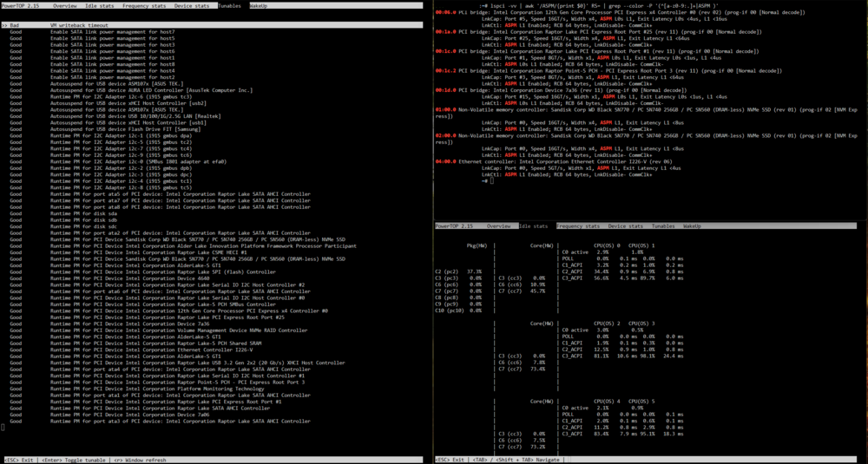Select the highlighted Idle stats tab, lower-right pane
The width and height of the screenshot is (868, 464).
pos(534,226)
